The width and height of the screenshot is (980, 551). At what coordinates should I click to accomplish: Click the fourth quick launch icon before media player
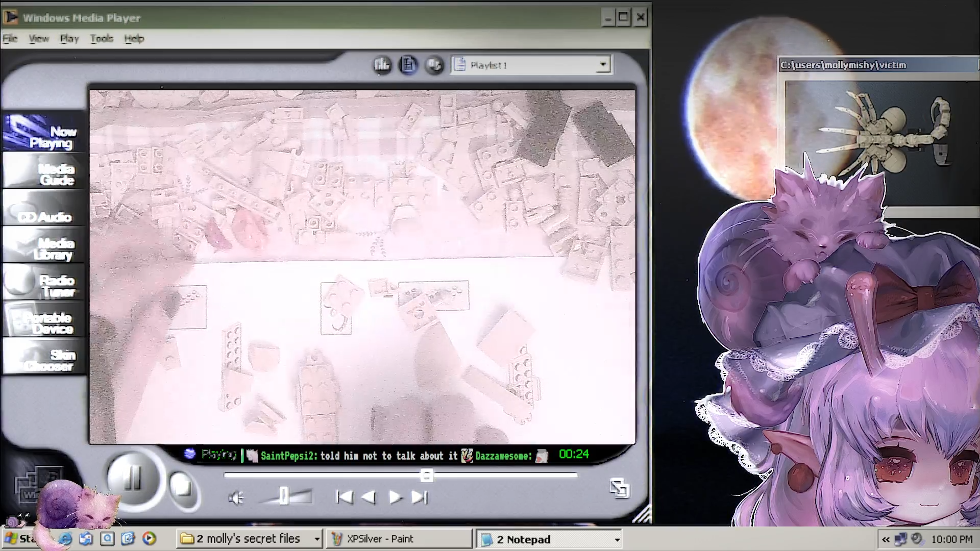coord(128,538)
